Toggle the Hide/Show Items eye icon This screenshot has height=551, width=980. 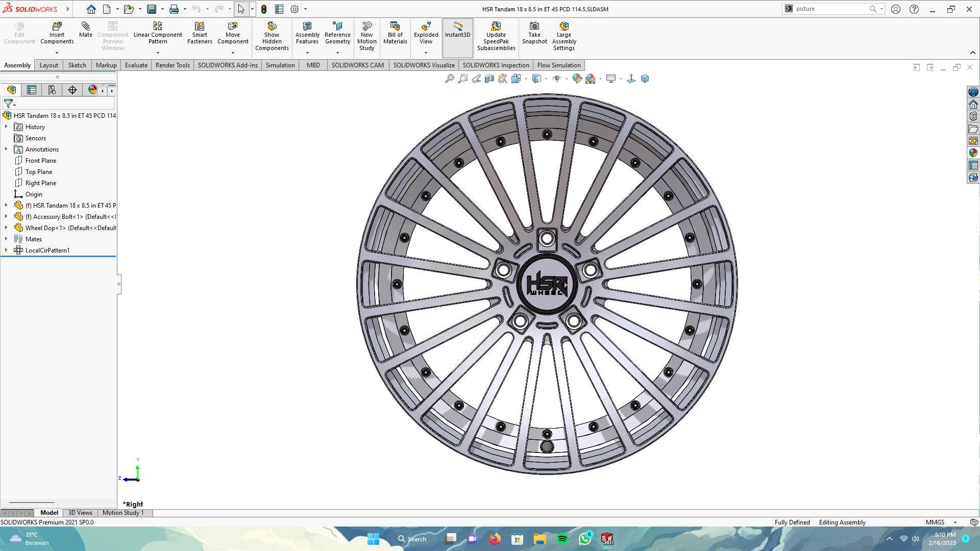[557, 79]
